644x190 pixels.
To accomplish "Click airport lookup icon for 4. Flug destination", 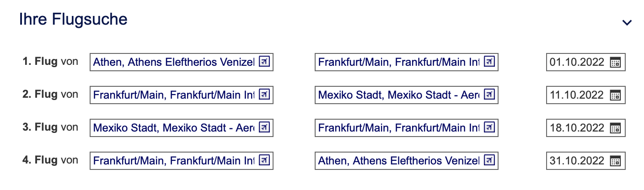I will [x=489, y=160].
